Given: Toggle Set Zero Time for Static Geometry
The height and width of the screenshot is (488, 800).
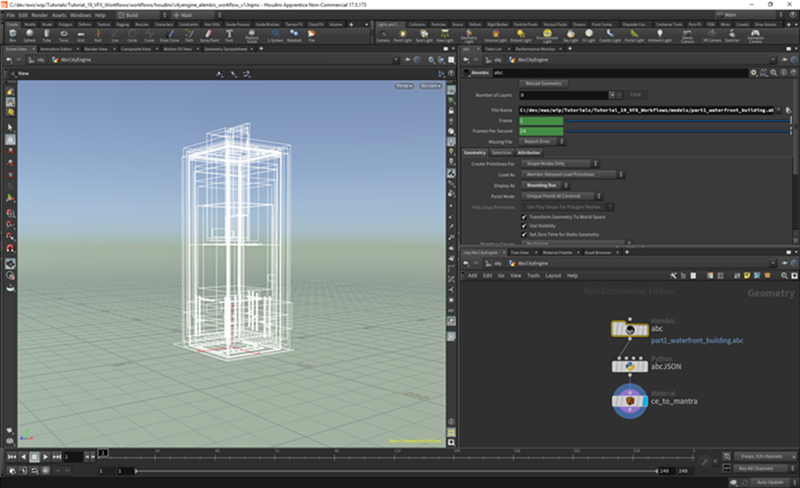Looking at the screenshot, I should coord(524,234).
